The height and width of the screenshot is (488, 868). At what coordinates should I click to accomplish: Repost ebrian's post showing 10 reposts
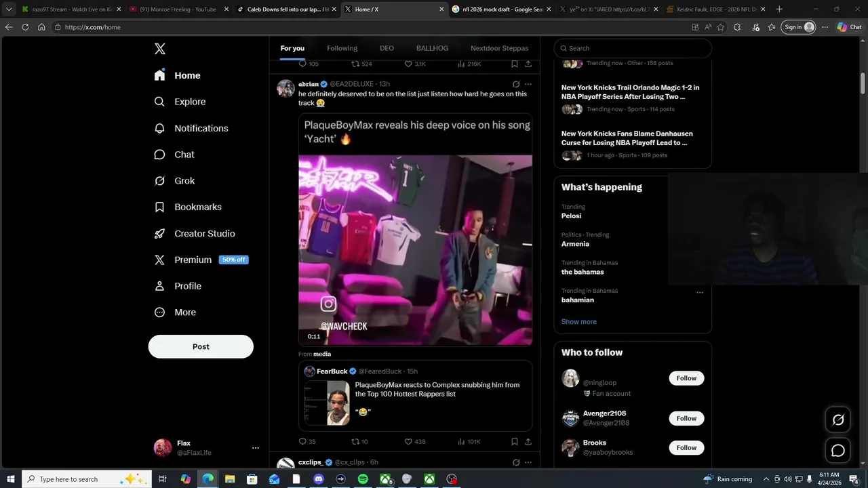click(x=359, y=441)
